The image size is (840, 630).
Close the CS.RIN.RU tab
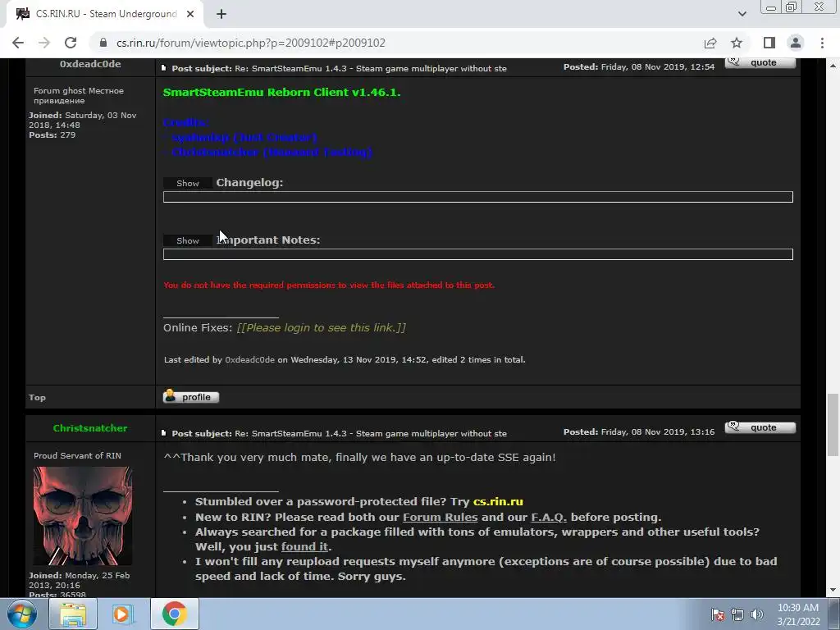[190, 14]
